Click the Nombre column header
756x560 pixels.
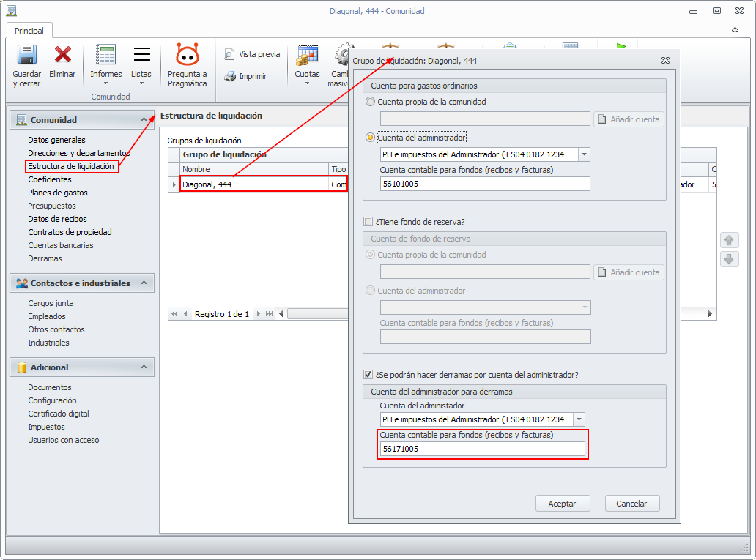(x=253, y=169)
